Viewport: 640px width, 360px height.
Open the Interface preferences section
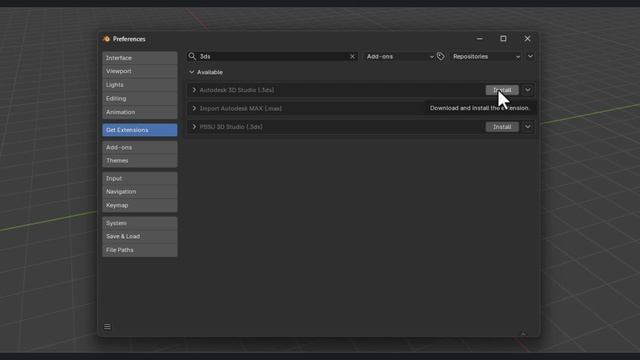pos(140,58)
